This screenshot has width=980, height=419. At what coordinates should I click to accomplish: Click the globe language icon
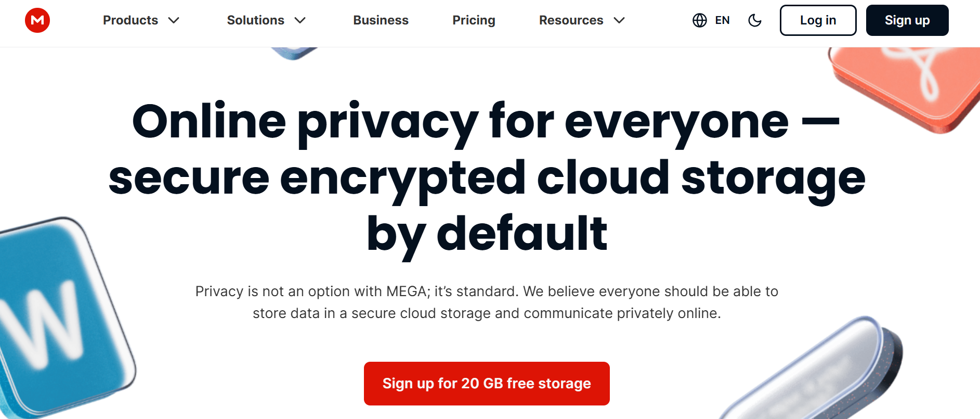(x=700, y=20)
